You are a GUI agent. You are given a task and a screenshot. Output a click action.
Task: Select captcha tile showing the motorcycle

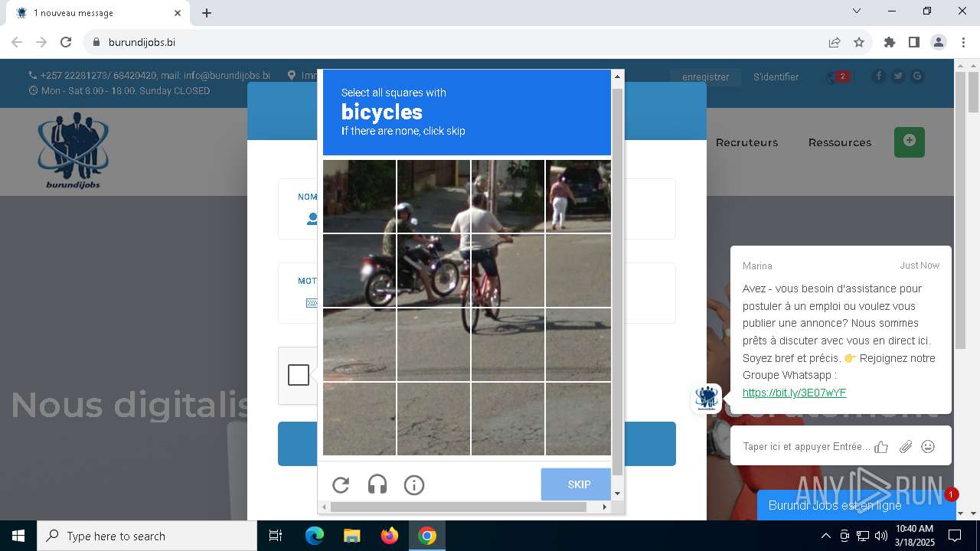(433, 271)
